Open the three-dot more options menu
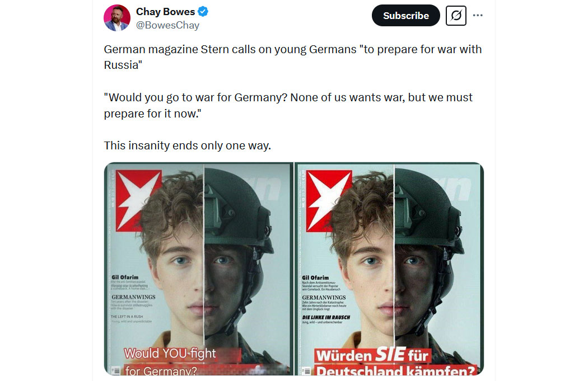 pyautogui.click(x=478, y=15)
